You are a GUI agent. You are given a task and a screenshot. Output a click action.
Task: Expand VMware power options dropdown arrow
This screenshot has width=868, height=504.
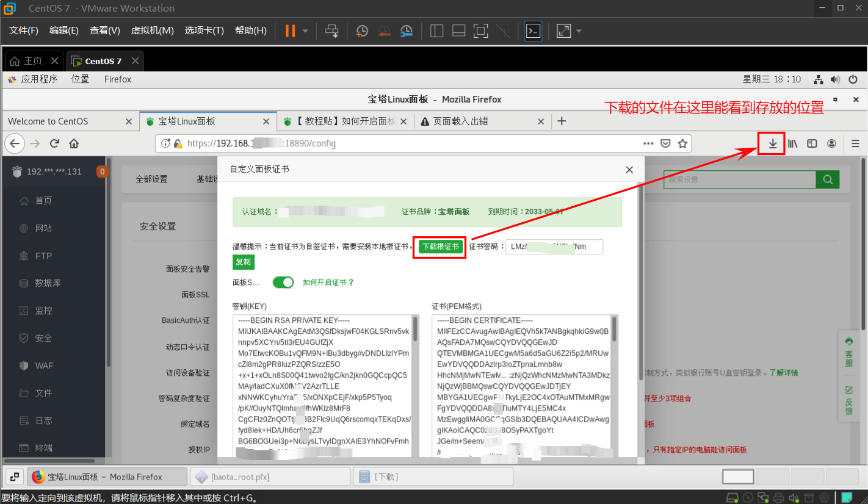(x=305, y=31)
